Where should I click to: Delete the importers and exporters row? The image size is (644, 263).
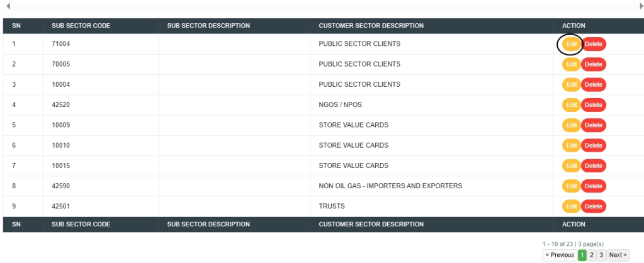tap(594, 186)
